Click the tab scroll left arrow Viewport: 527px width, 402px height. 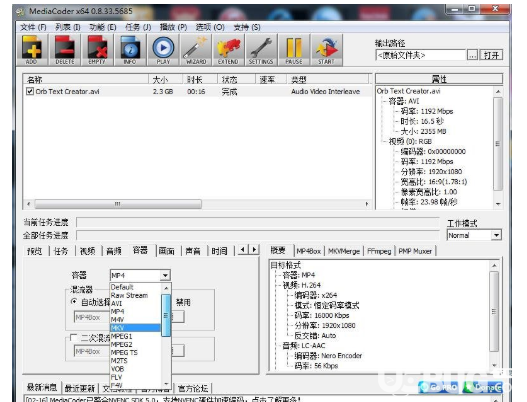[x=243, y=249]
